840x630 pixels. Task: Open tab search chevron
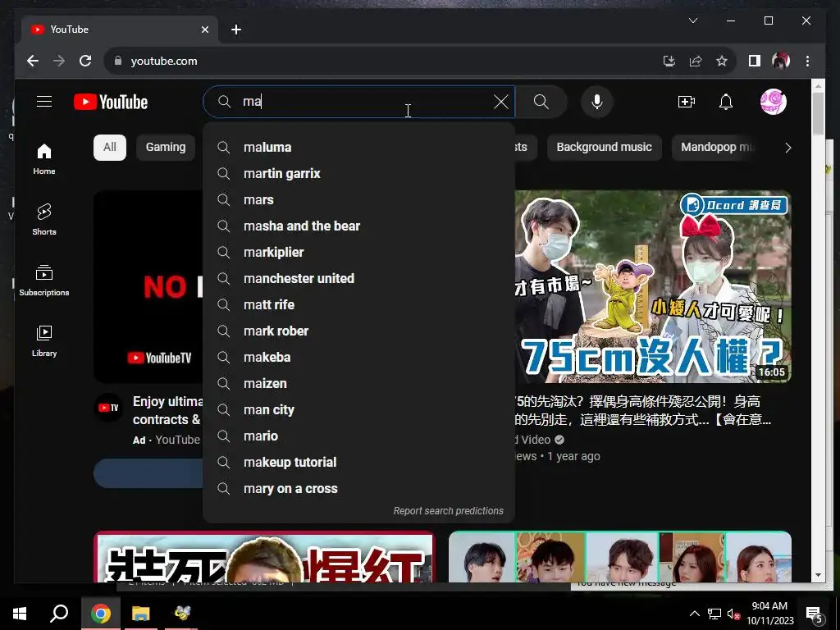pyautogui.click(x=692, y=21)
